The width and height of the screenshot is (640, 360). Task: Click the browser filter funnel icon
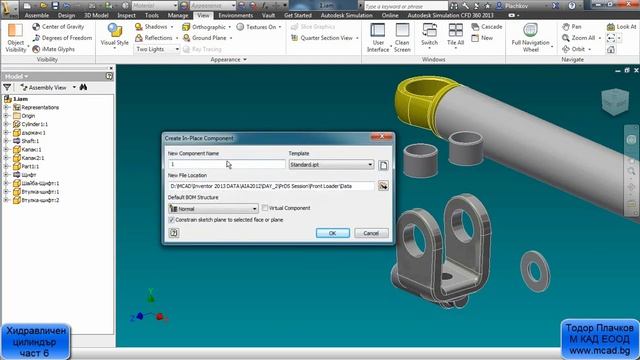pos(7,87)
